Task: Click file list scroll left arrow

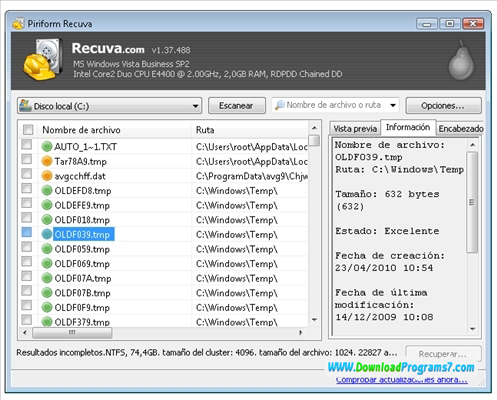Action: pyautogui.click(x=25, y=332)
